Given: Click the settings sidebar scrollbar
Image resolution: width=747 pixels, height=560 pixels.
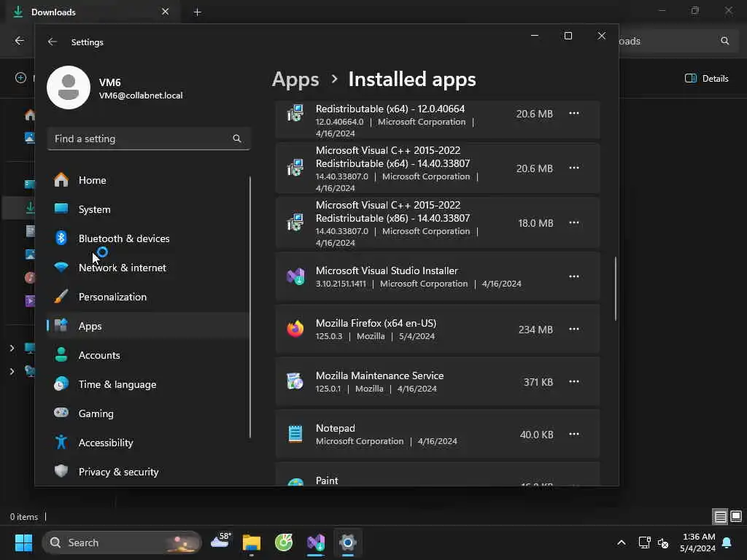Looking at the screenshot, I should (x=250, y=307).
